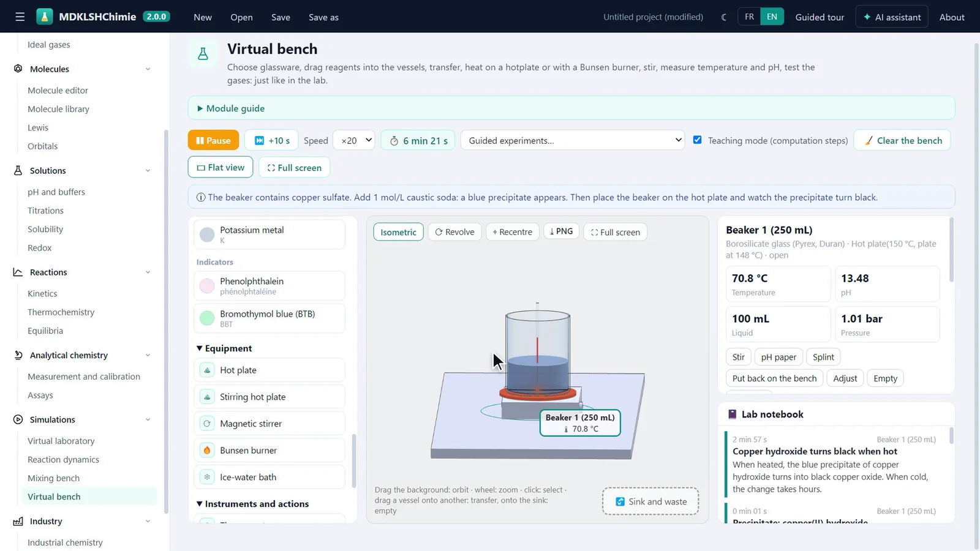Screen dimensions: 980x551
Task: Click the Analytical chemistry sidebar icon
Action: point(18,355)
